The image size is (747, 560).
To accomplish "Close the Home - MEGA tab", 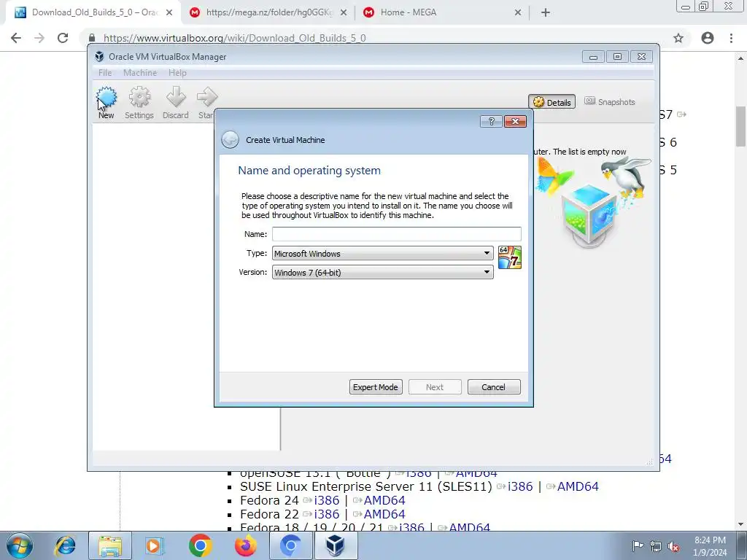I will [x=518, y=12].
